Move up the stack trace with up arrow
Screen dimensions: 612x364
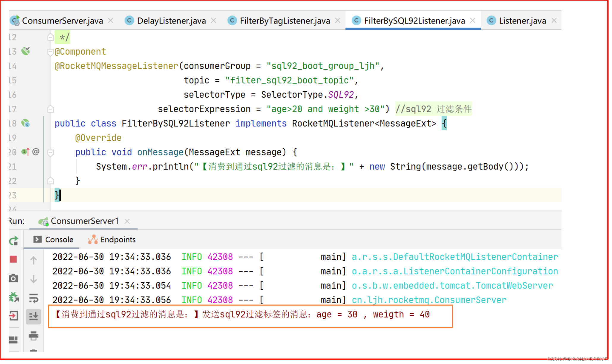(34, 261)
